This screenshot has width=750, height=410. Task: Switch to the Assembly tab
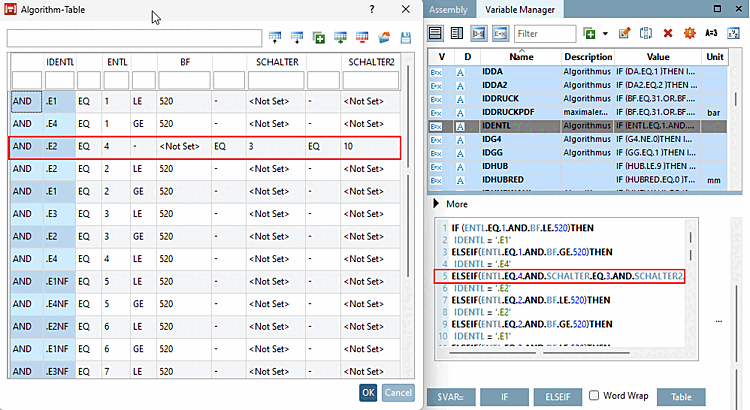coord(448,10)
